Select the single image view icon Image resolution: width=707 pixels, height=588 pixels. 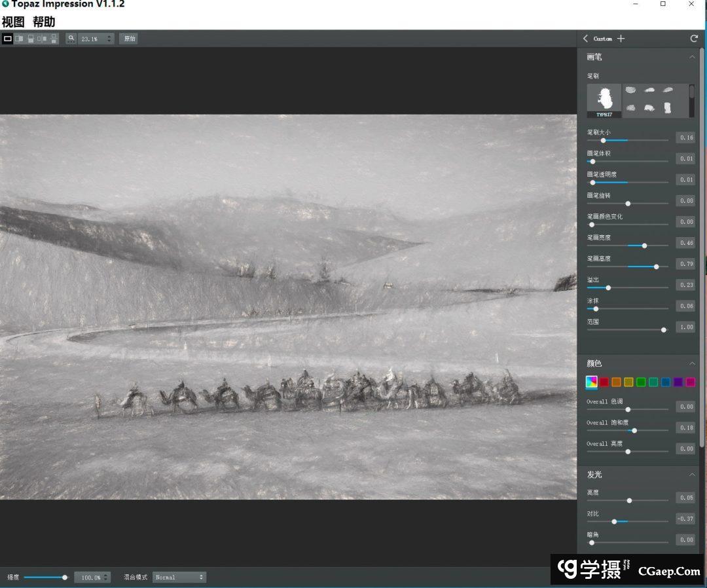pos(8,39)
